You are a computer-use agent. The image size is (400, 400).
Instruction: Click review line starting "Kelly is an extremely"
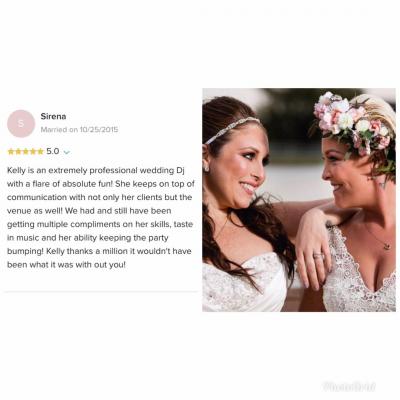[x=96, y=171]
